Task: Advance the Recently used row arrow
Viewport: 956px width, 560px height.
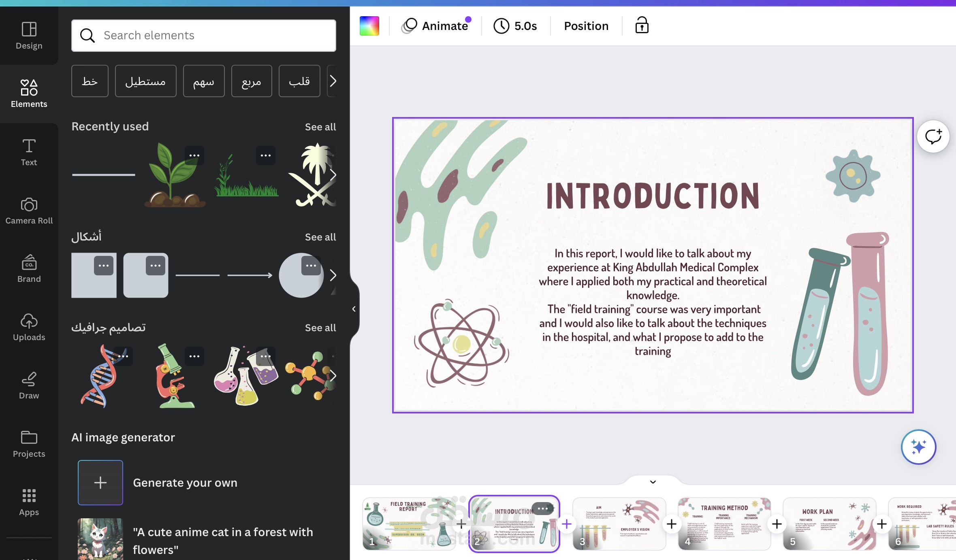Action: (333, 175)
